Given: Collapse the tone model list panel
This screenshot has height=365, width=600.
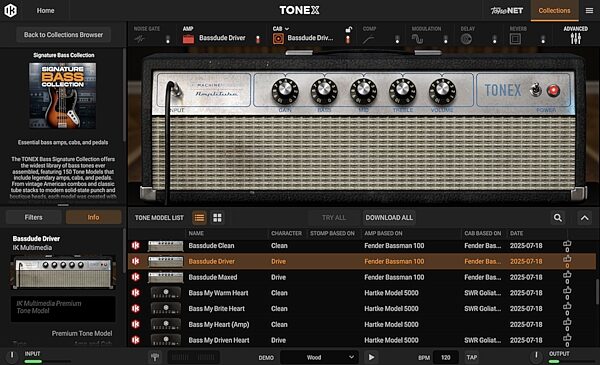Looking at the screenshot, I should pyautogui.click(x=584, y=218).
